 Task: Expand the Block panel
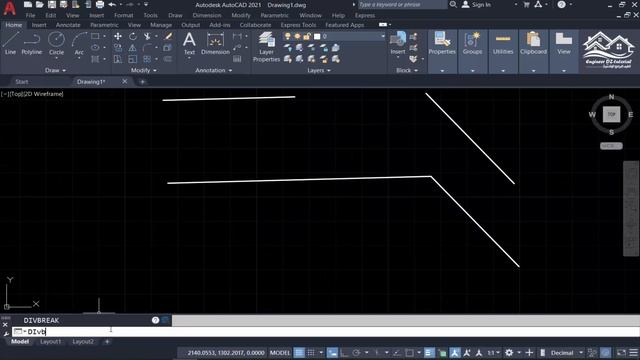pyautogui.click(x=407, y=70)
